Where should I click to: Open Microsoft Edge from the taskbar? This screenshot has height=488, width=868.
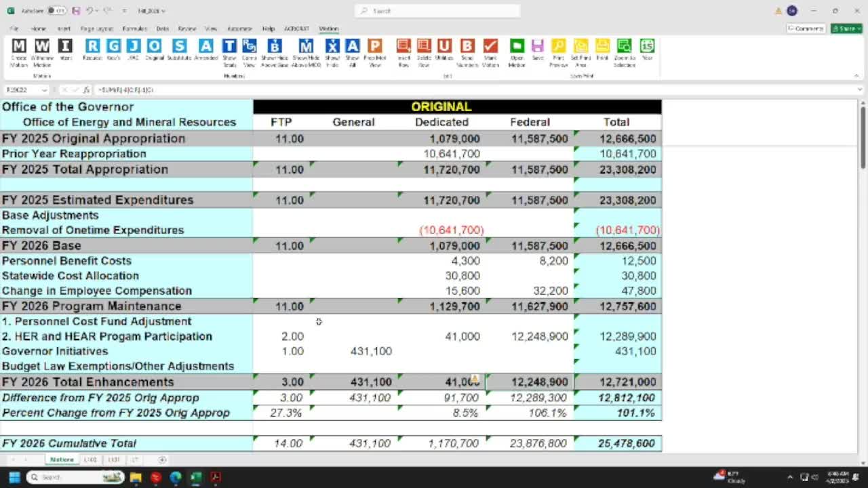[176, 477]
